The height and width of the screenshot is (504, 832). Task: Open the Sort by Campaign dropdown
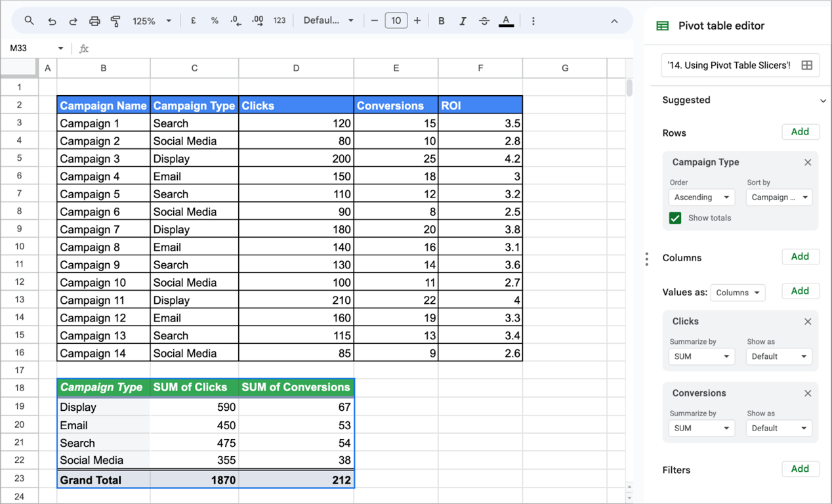pyautogui.click(x=780, y=198)
